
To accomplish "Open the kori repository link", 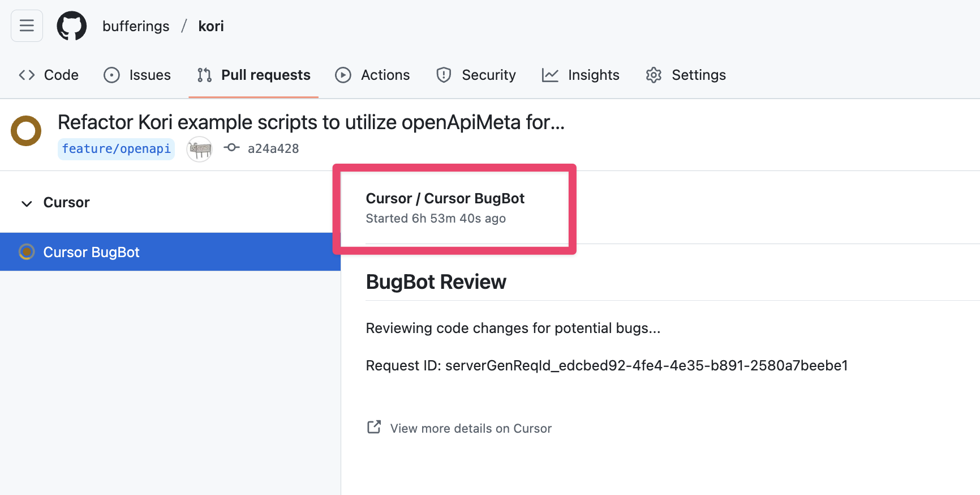I will point(211,26).
